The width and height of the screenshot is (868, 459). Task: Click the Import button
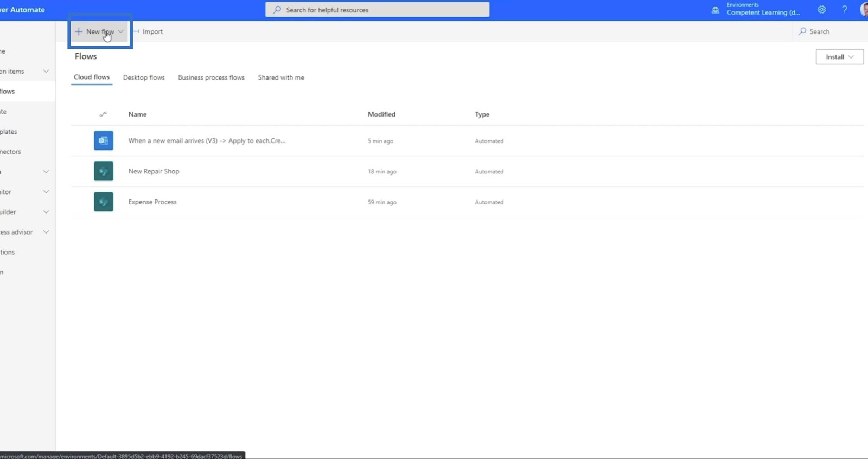(x=148, y=31)
